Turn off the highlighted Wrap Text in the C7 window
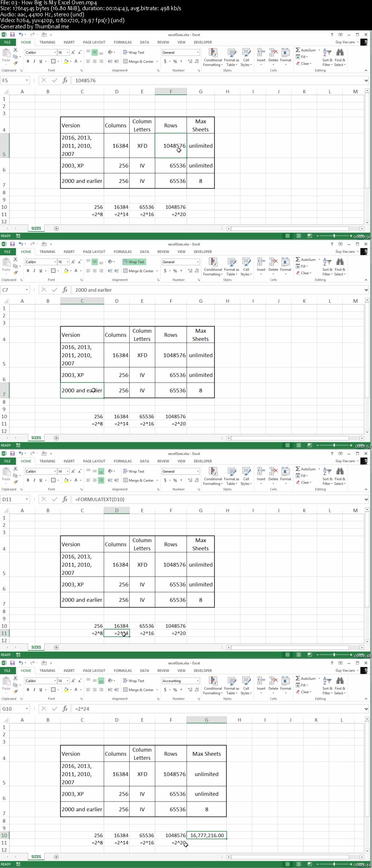Screen dimensions: 372x868 point(134,262)
